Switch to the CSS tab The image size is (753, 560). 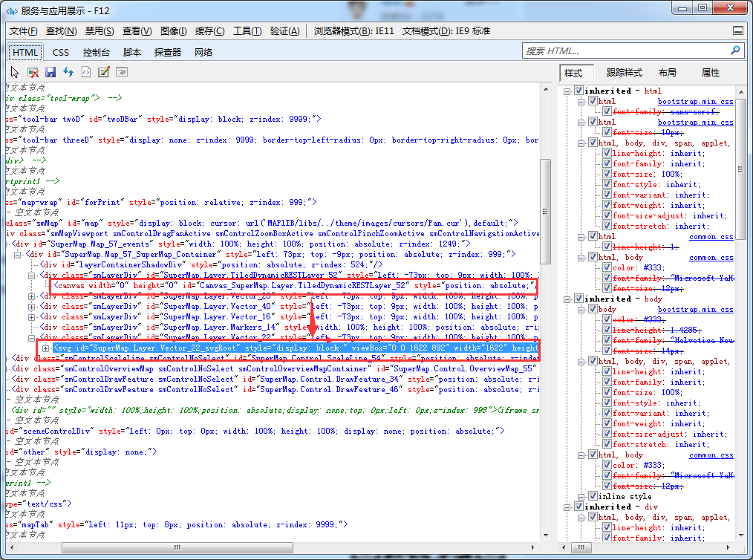point(60,52)
